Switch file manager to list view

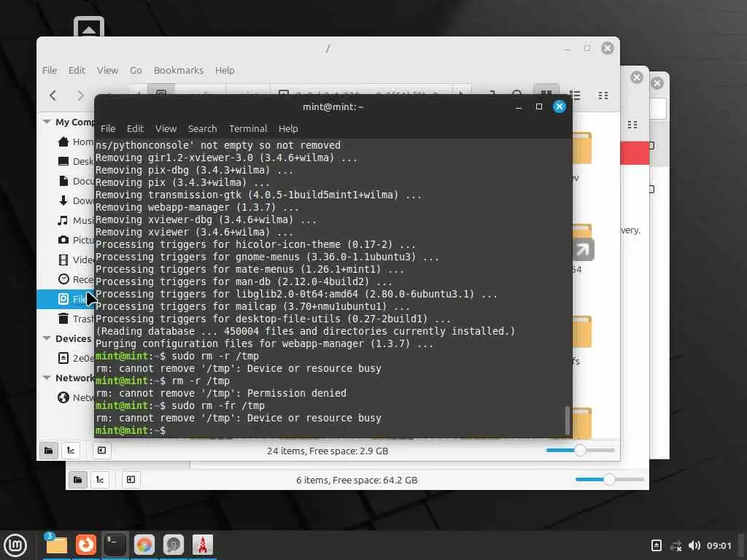point(576,96)
